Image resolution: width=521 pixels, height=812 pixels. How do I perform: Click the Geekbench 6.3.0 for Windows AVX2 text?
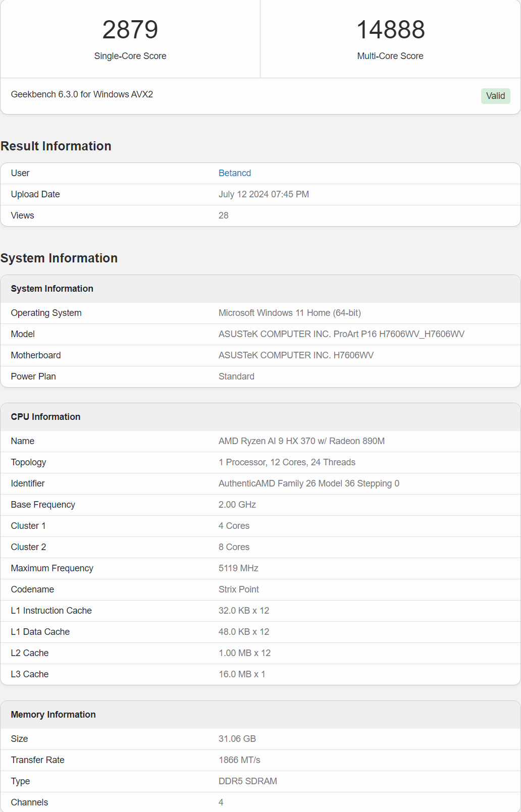click(82, 94)
